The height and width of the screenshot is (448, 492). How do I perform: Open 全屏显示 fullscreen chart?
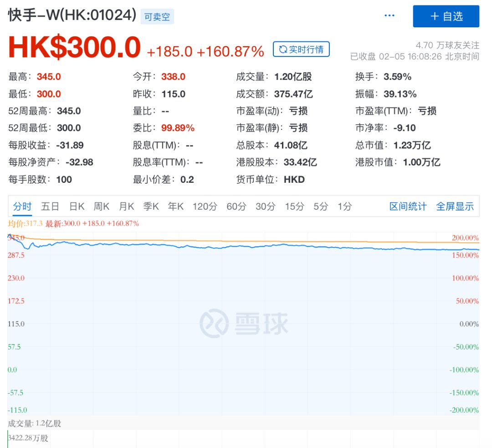455,206
